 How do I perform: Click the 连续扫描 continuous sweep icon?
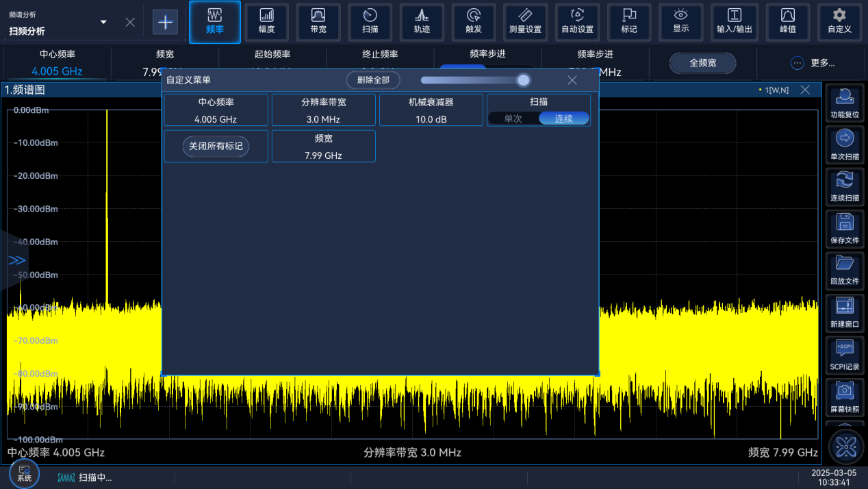(x=845, y=188)
